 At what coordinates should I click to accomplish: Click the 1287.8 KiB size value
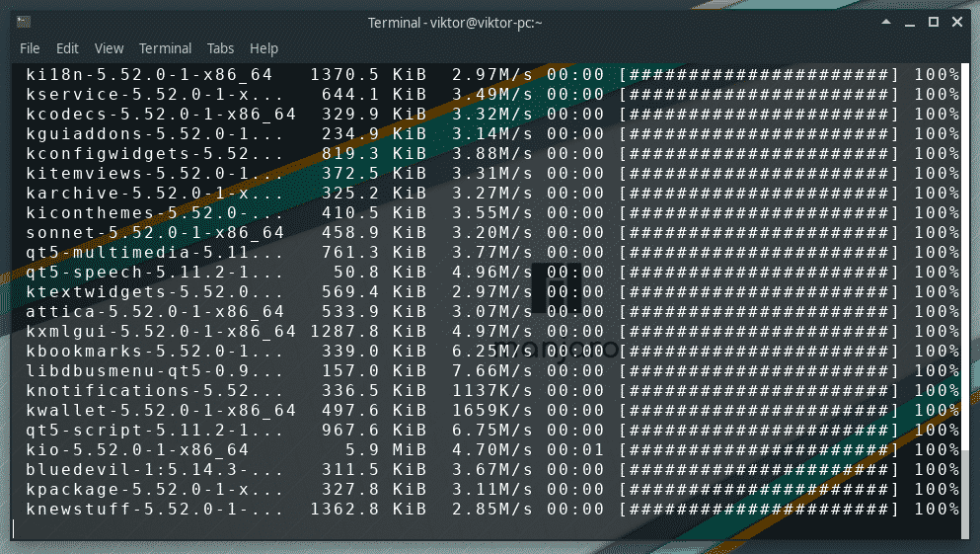point(368,332)
